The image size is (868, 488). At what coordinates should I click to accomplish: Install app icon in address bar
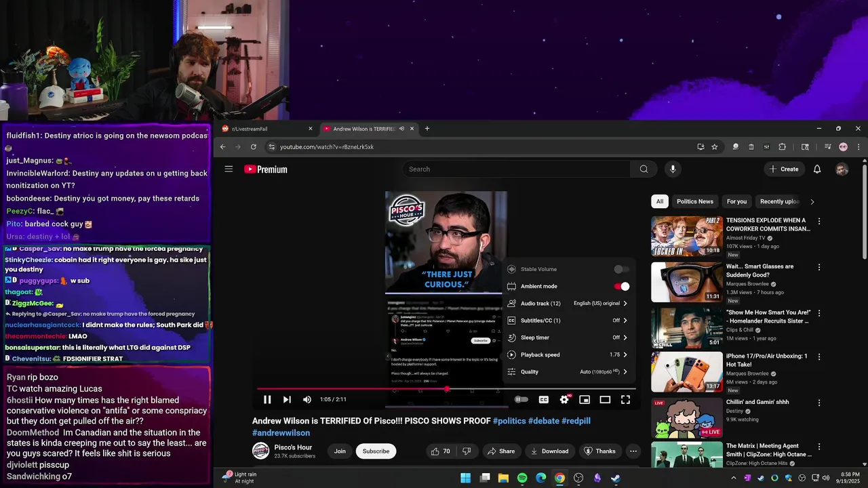[x=701, y=147]
